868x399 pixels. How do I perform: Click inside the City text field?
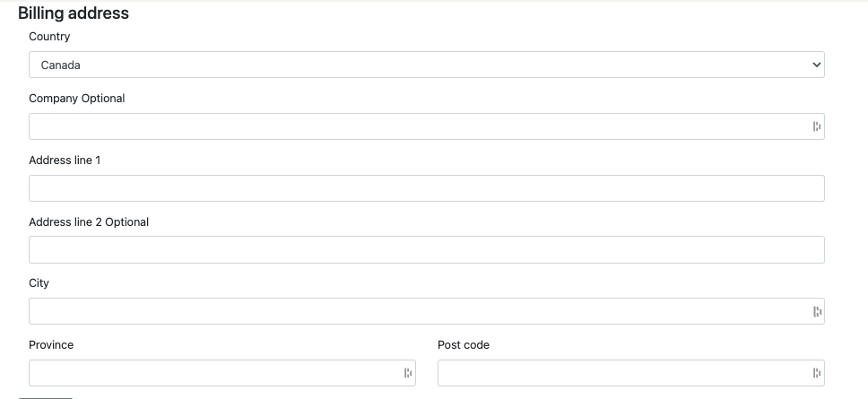coord(417,312)
